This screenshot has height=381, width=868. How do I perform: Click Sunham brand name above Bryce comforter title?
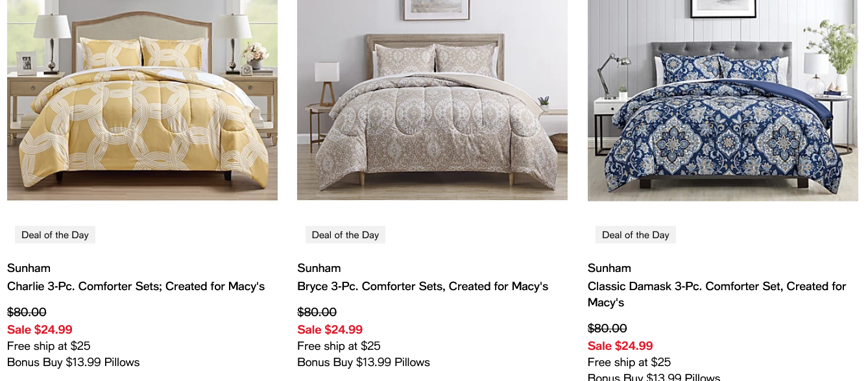coord(319,268)
